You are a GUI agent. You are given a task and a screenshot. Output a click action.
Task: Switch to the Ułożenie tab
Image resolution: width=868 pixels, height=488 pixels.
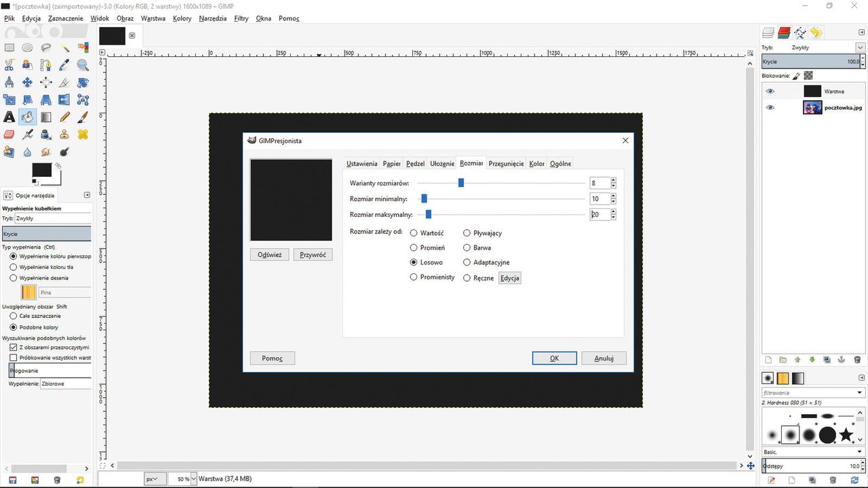point(442,163)
